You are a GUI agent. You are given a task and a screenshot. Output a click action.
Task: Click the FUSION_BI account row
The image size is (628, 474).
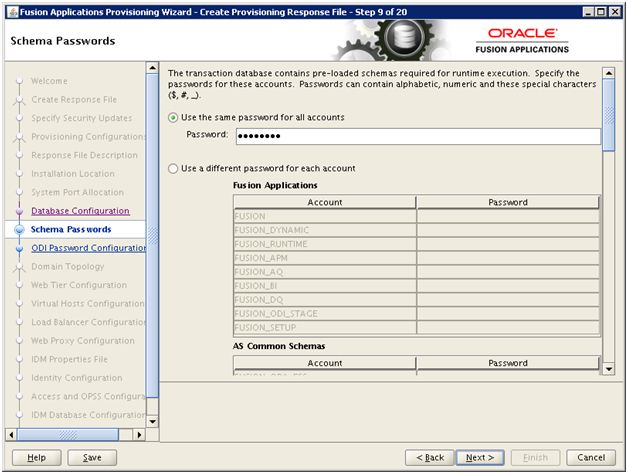coord(416,286)
